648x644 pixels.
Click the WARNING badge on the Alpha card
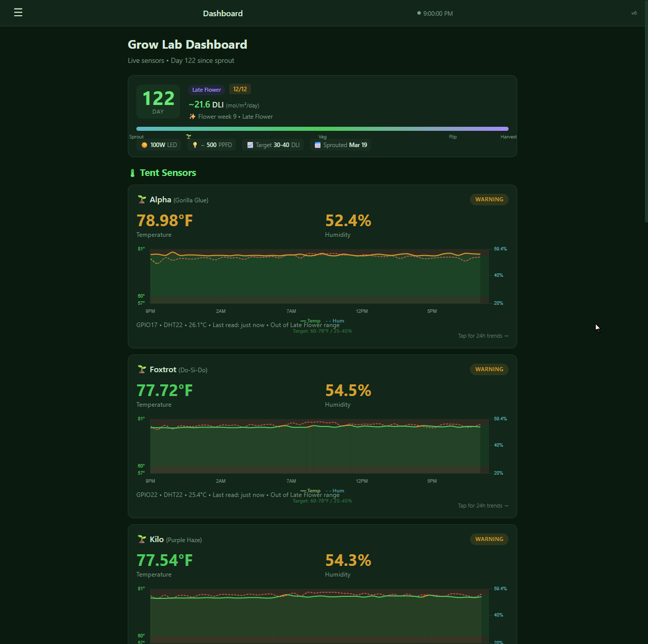[489, 199]
